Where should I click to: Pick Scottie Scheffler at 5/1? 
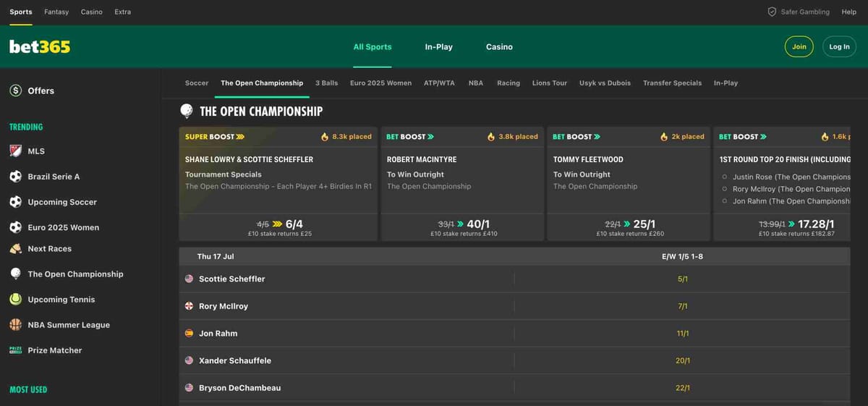click(683, 279)
